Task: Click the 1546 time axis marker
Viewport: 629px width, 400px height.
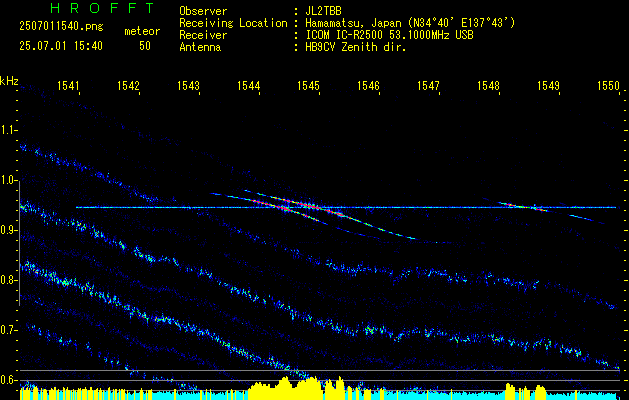Action: (x=368, y=85)
